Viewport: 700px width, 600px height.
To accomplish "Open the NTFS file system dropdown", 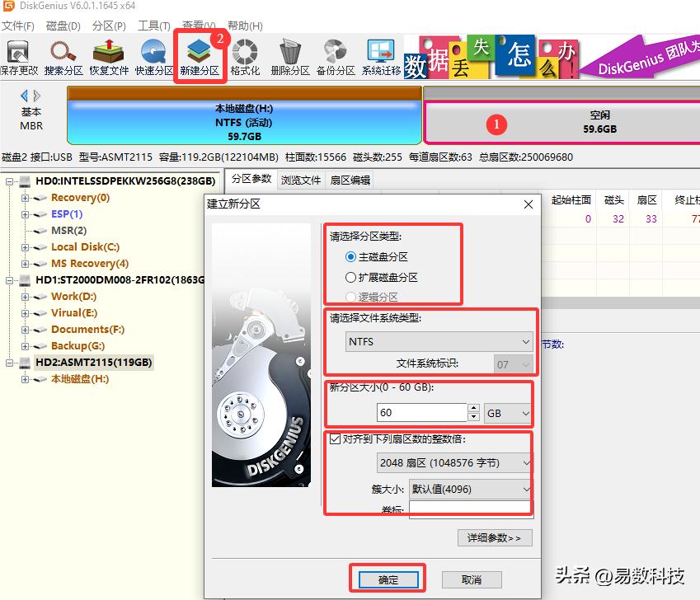I will coord(525,340).
